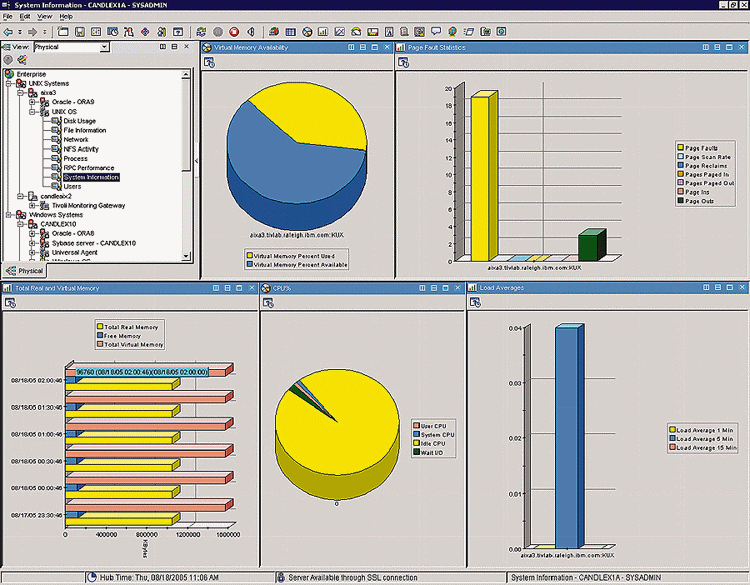Click the Load Average 5 Min legend swatch
750x585 pixels.
click(672, 439)
